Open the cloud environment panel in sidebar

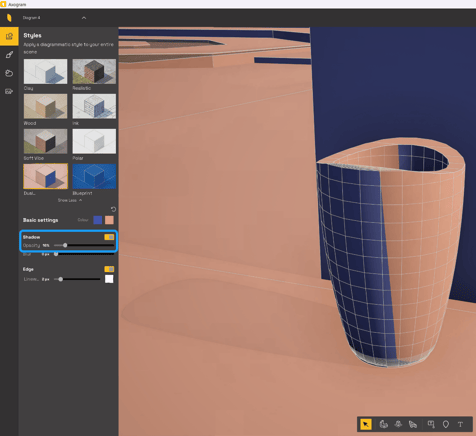tap(9, 73)
